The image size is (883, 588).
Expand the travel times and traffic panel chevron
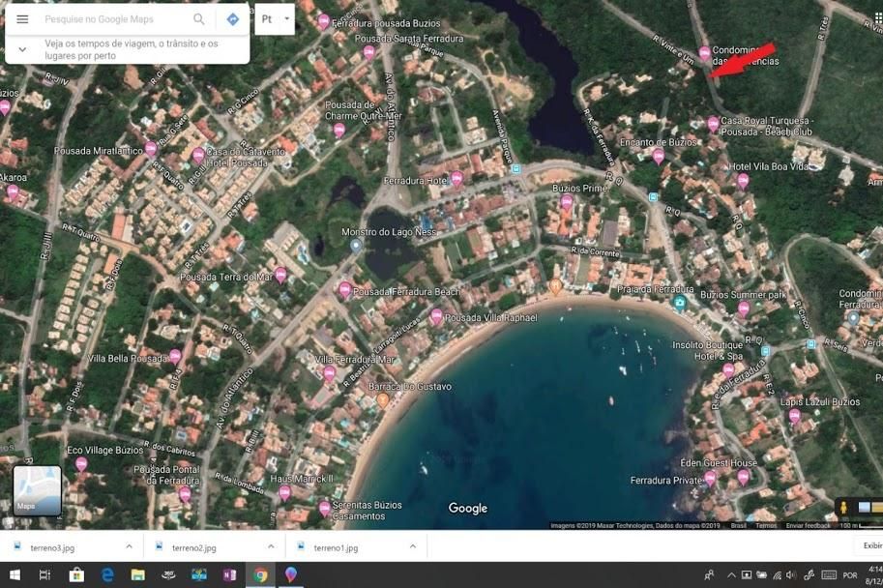22,49
